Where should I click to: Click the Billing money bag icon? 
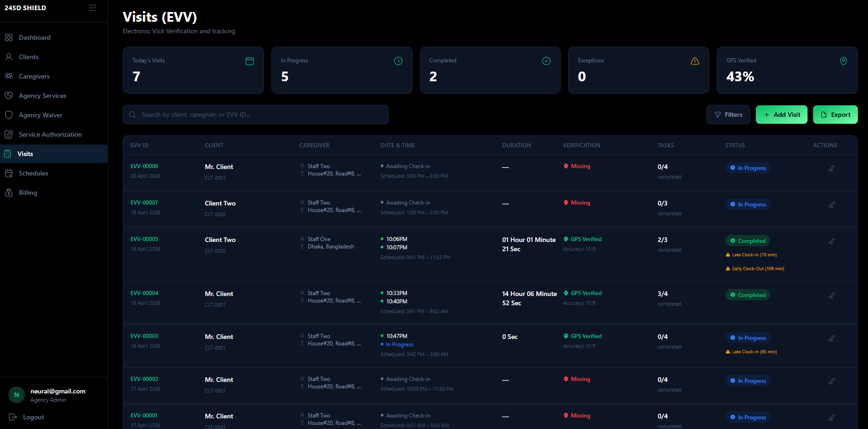click(x=9, y=193)
